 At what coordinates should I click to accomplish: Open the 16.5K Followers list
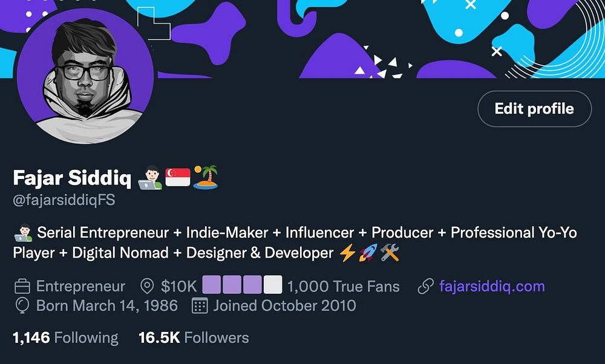click(x=194, y=337)
